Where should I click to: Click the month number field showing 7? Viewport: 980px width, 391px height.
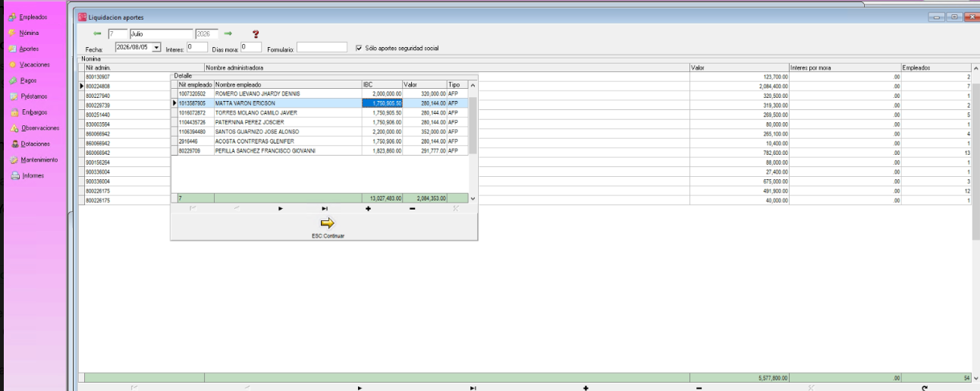(117, 33)
